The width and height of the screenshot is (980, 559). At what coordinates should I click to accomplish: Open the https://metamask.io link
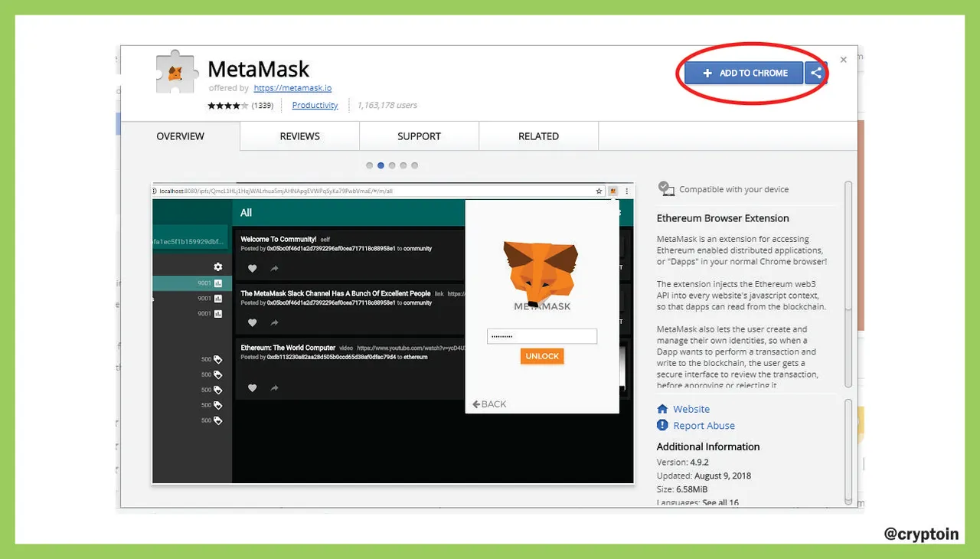(x=292, y=88)
